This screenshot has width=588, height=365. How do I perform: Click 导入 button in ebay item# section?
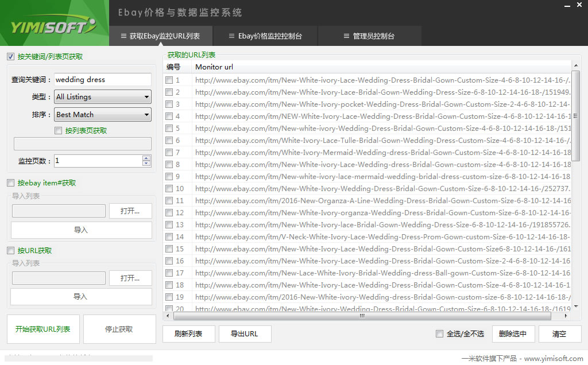coord(81,230)
